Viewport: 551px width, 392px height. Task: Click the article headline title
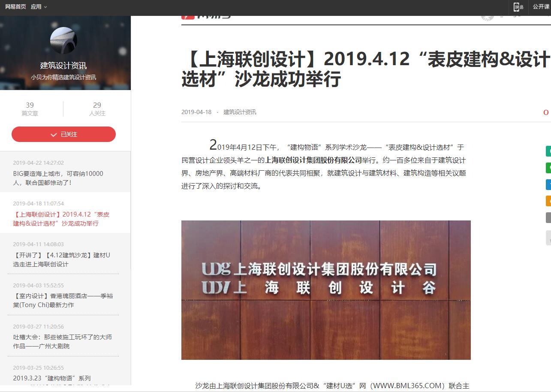(366, 69)
